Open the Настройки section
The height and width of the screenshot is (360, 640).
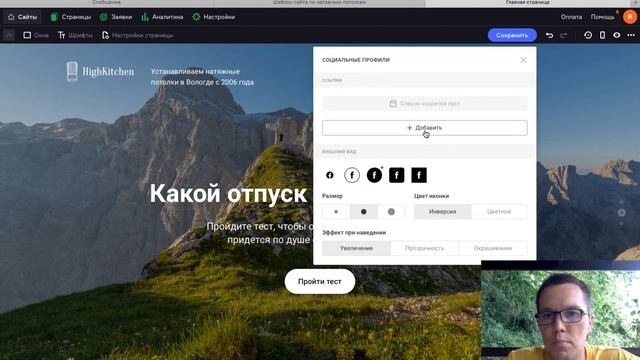pyautogui.click(x=213, y=17)
